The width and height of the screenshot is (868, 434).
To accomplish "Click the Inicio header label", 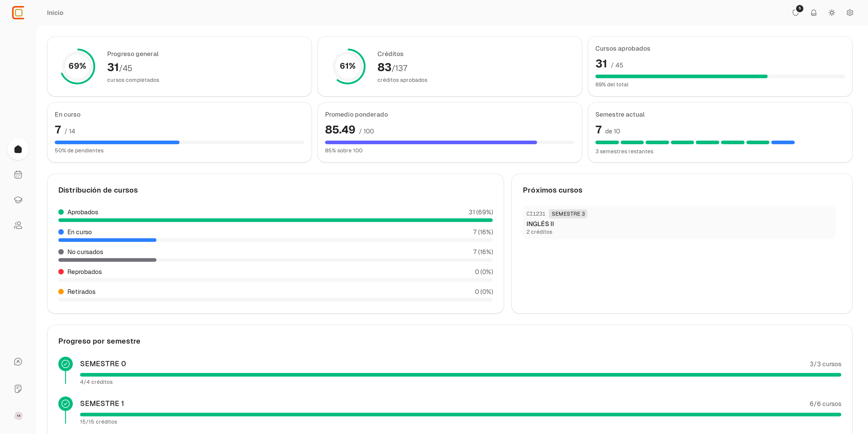I will [x=55, y=13].
